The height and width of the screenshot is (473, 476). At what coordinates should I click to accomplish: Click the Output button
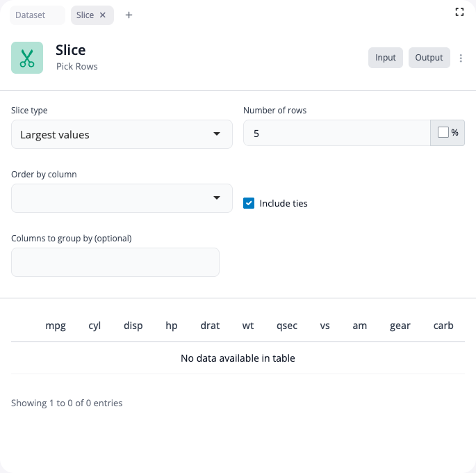(x=429, y=58)
